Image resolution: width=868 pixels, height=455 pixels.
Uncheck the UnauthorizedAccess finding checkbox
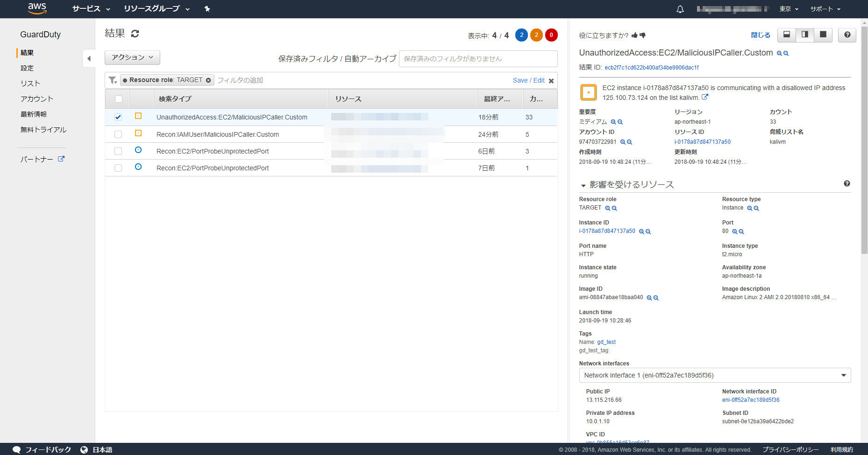[x=118, y=117]
